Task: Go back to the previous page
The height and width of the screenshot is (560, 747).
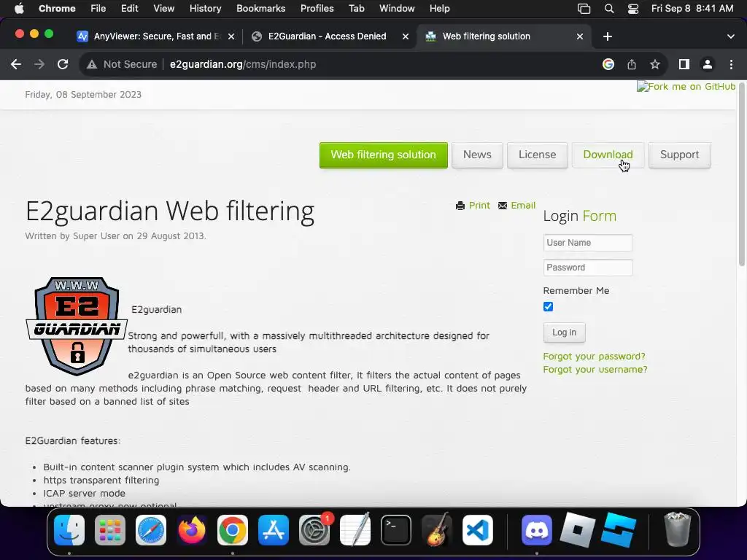Action: click(x=16, y=64)
